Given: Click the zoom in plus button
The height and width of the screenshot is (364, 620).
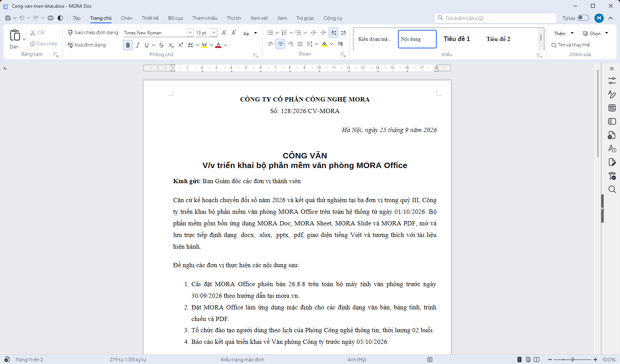Looking at the screenshot, I should tap(595, 360).
